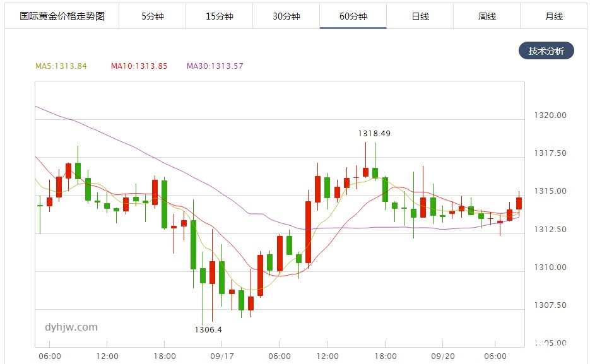Select the 月线 monthly tab
The height and width of the screenshot is (364, 590).
[x=554, y=16]
